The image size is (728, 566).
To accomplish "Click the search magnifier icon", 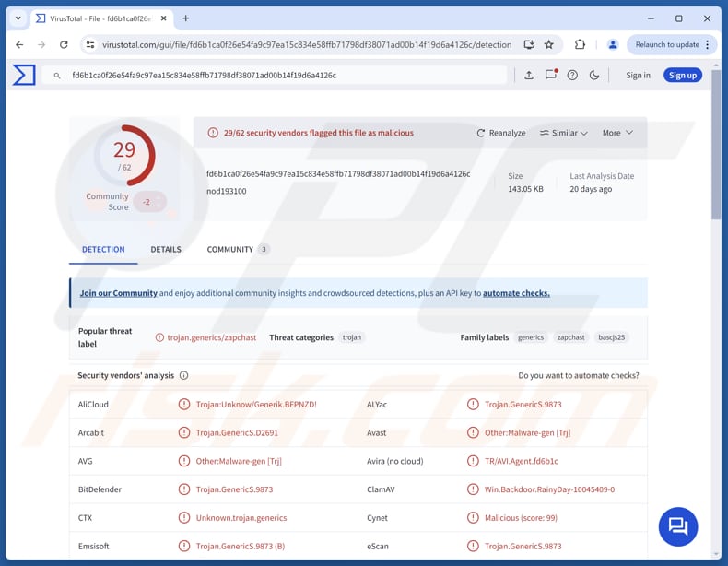I will point(57,76).
